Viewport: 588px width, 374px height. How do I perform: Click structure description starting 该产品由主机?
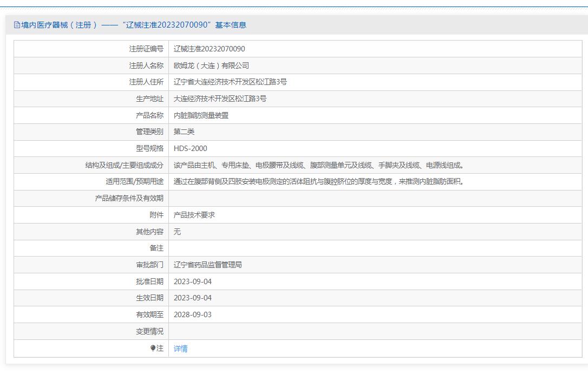[319, 165]
